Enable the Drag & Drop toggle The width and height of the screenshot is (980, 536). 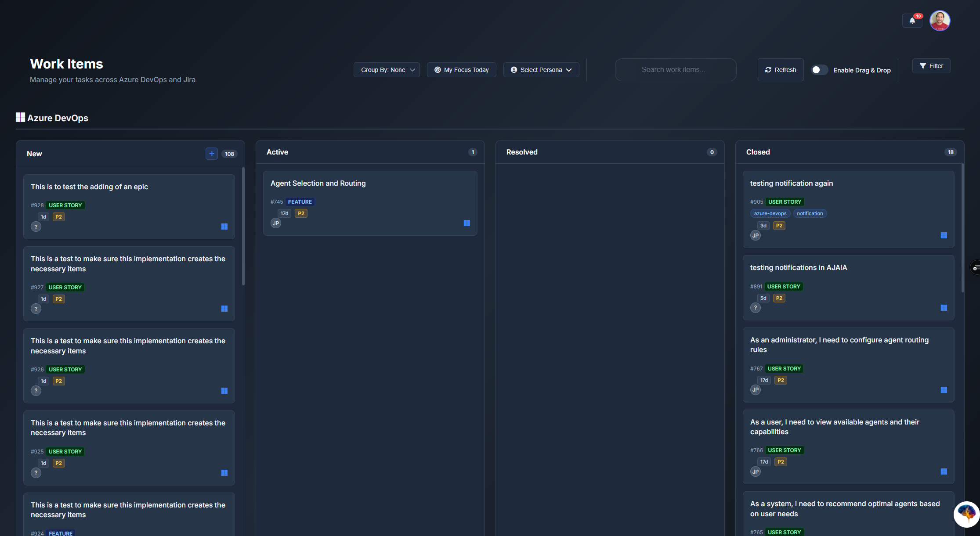pyautogui.click(x=819, y=69)
